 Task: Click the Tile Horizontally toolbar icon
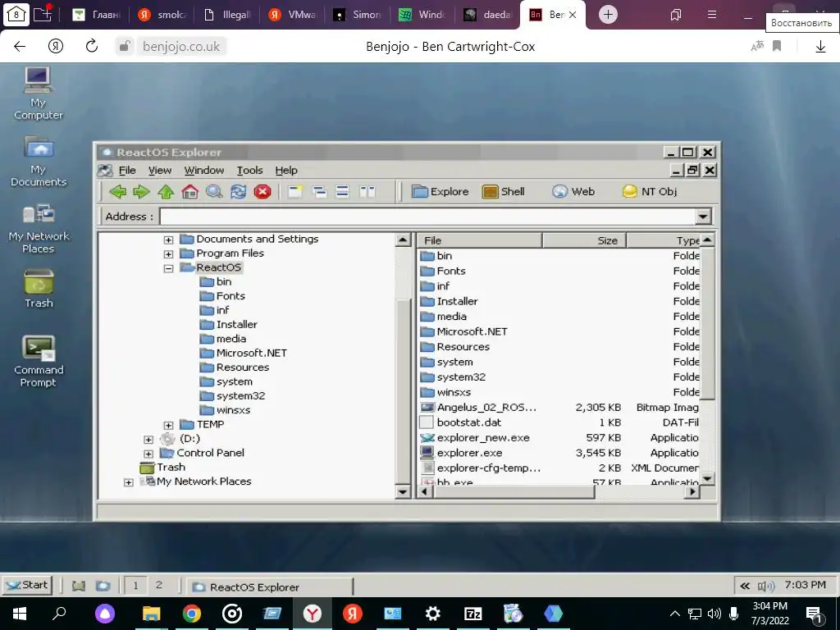click(x=342, y=191)
